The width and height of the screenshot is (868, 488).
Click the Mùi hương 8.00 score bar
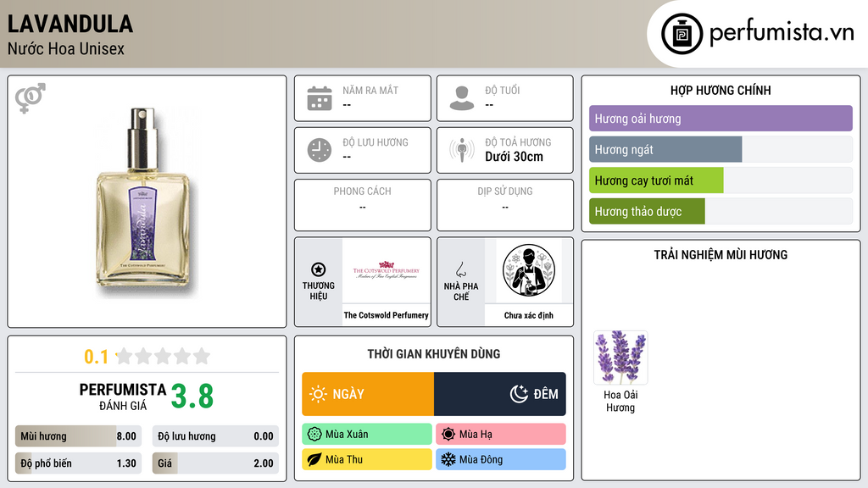pyautogui.click(x=79, y=436)
